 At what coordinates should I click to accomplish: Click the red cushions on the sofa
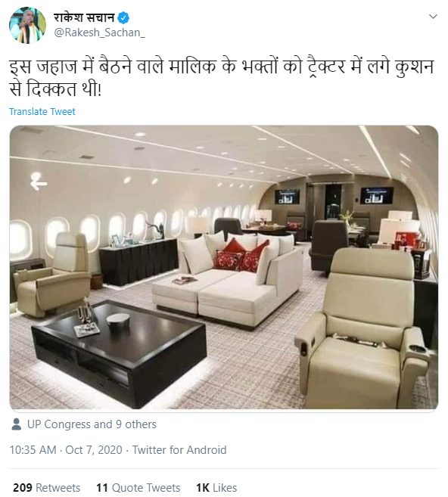pyautogui.click(x=241, y=256)
